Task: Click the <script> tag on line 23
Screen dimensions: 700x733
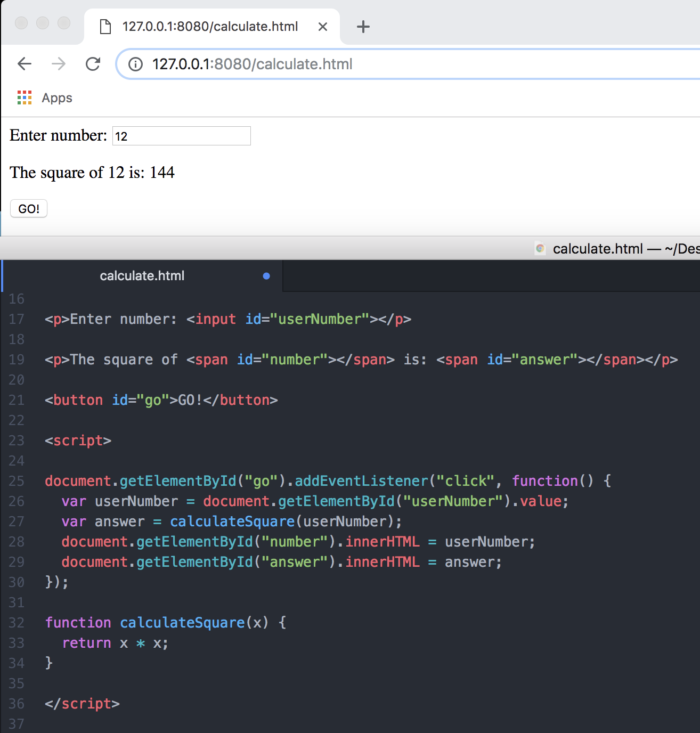Action: (x=78, y=441)
